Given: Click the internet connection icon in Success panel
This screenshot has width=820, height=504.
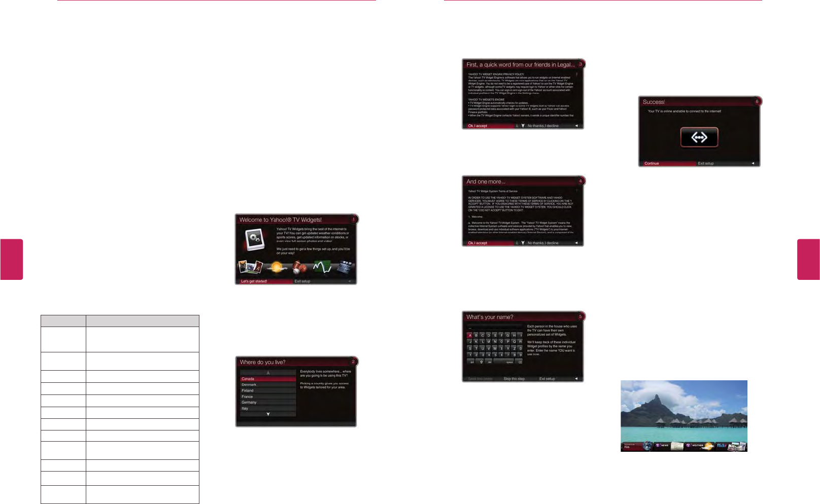Looking at the screenshot, I should click(x=699, y=137).
